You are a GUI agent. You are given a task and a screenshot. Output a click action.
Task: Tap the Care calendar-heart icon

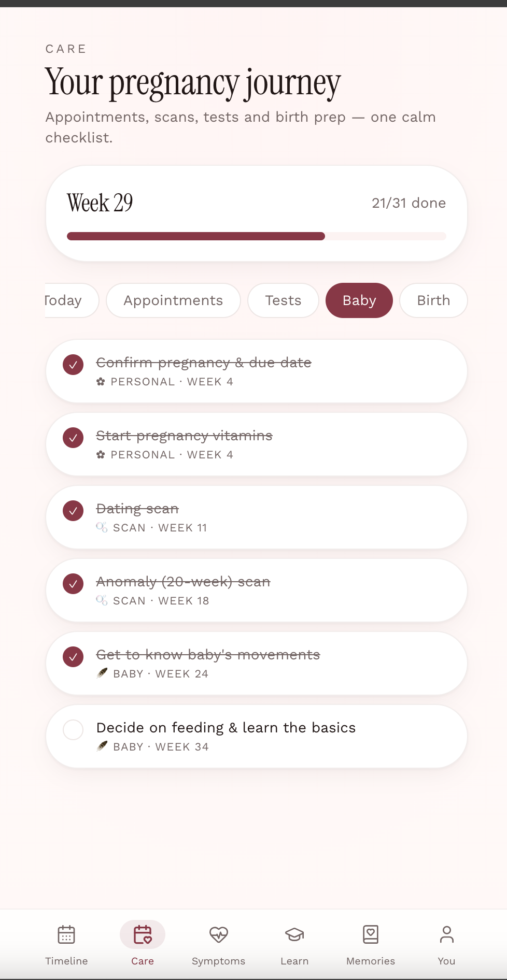[x=143, y=935]
